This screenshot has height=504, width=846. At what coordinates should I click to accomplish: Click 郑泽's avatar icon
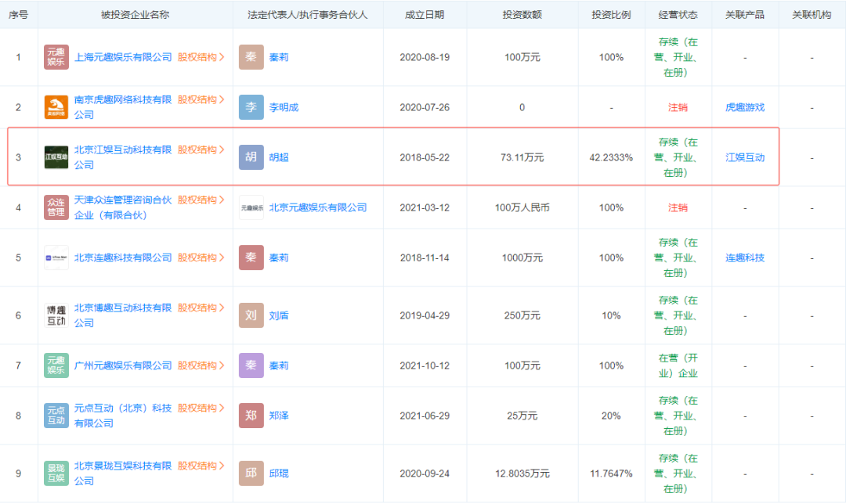click(251, 415)
